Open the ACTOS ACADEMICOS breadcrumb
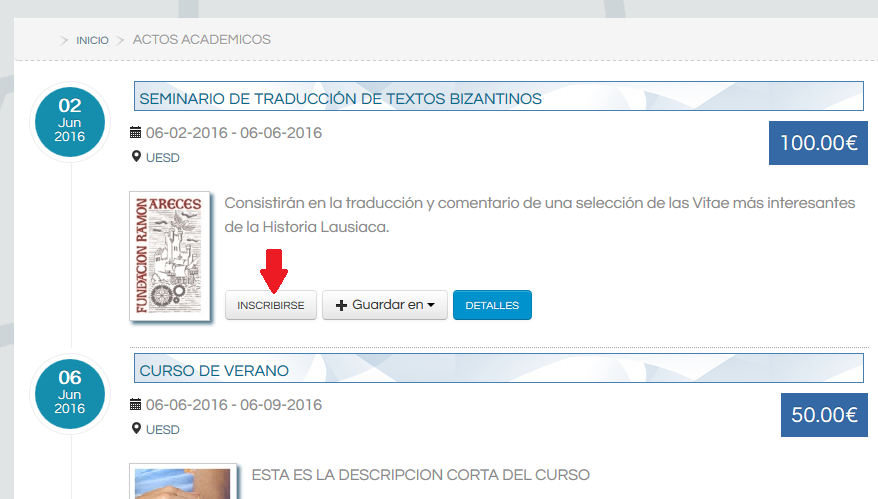The image size is (878, 499). click(x=202, y=40)
